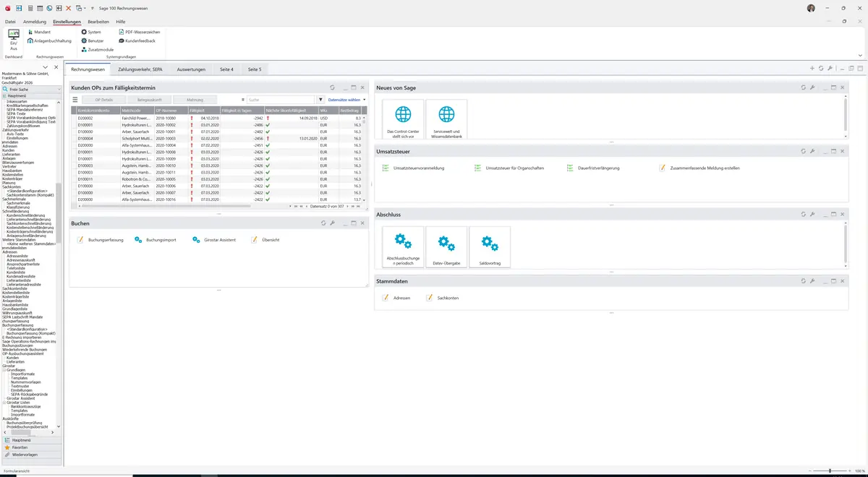The height and width of the screenshot is (477, 868).
Task: Open the Datev-Übergabe tile
Action: 446,246
